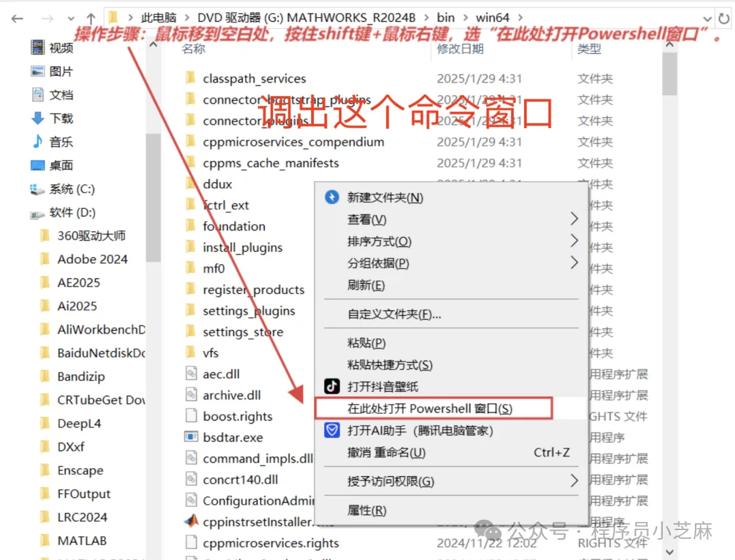The height and width of the screenshot is (560, 735).
Task: Choose 撤消 重命名(U) menu entry
Action: [x=451, y=452]
